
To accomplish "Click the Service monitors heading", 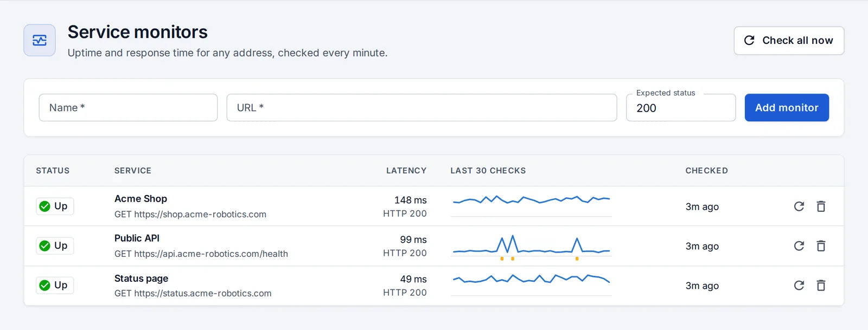I will point(138,32).
